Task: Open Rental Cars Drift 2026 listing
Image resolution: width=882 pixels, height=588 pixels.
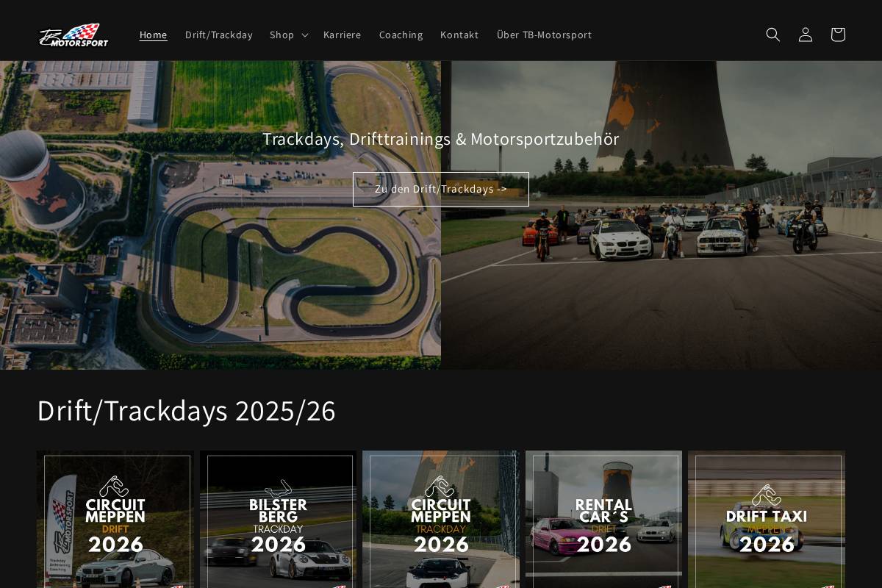Action: [x=603, y=522]
